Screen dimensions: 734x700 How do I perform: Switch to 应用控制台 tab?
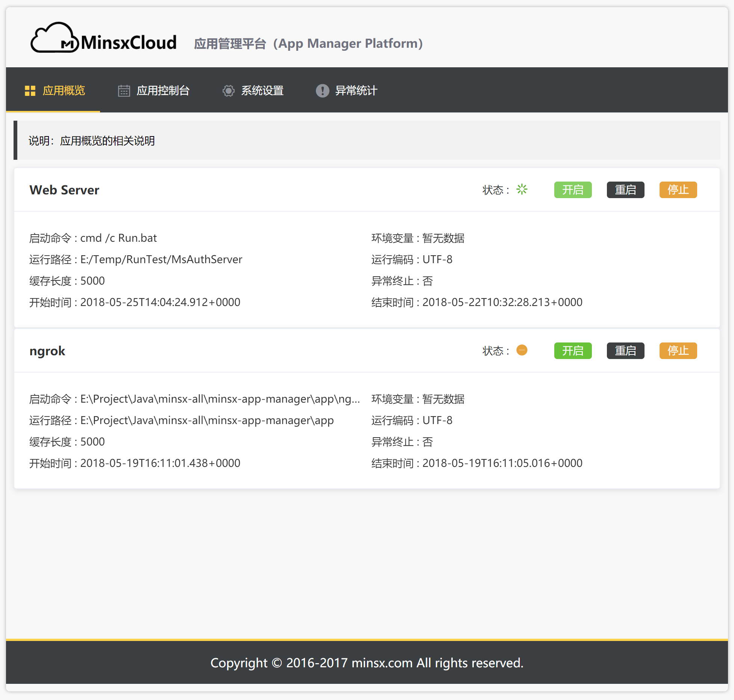[163, 91]
